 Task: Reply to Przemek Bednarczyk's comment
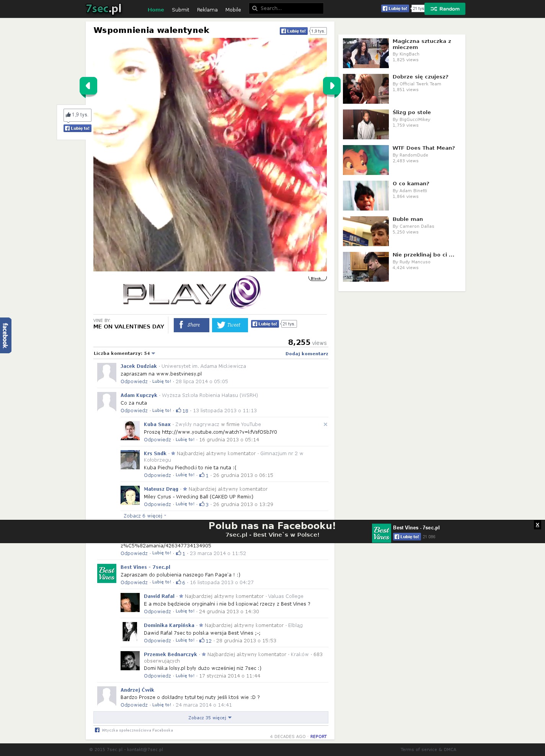(157, 676)
